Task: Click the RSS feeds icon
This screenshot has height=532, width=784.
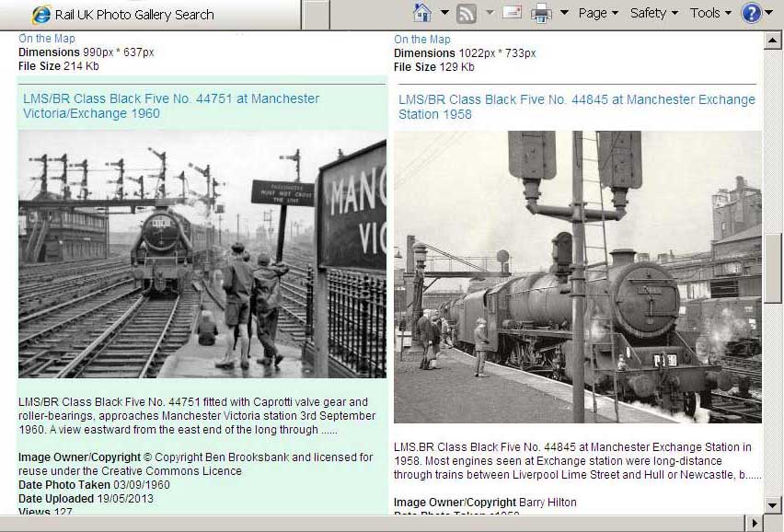Action: [466, 14]
